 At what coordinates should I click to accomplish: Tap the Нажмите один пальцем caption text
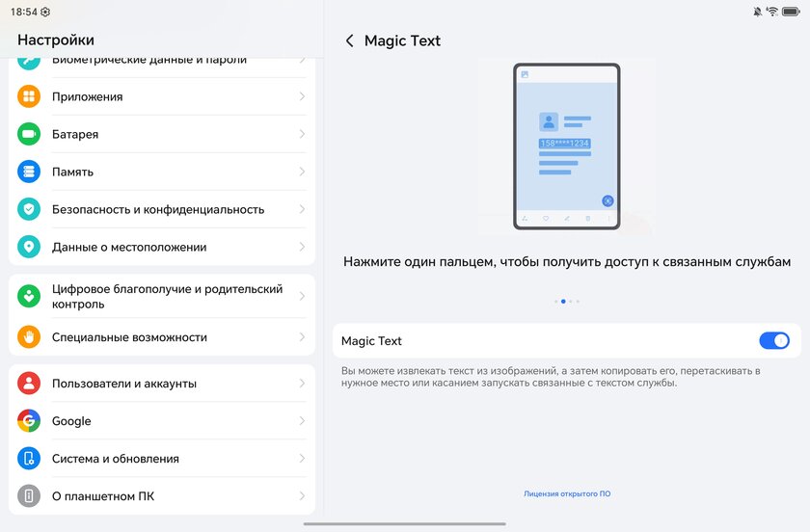567,262
